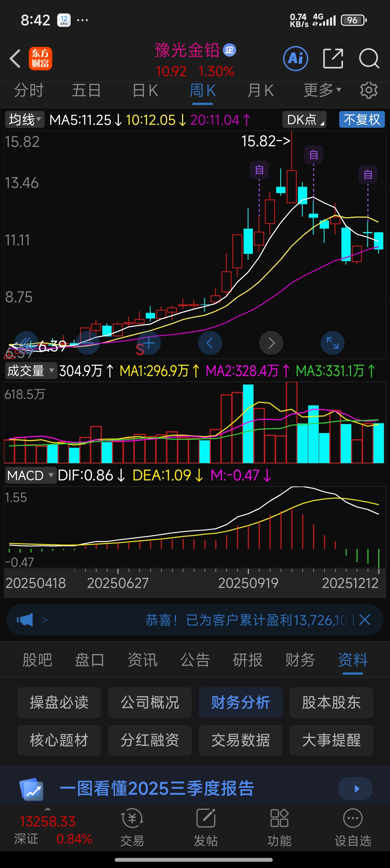The width and height of the screenshot is (390, 868).
Task: Open the 盘口 tab
Action: pos(90,660)
